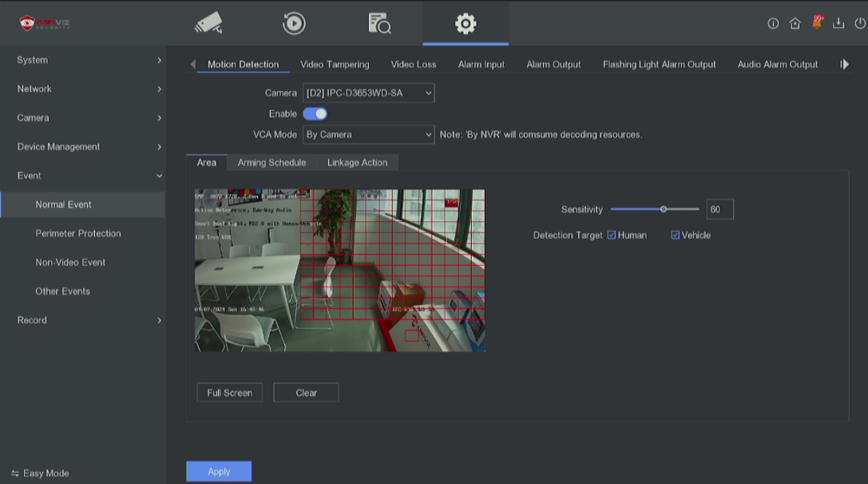The height and width of the screenshot is (484, 868).
Task: Switch to the Arming Schedule tab
Action: point(271,163)
